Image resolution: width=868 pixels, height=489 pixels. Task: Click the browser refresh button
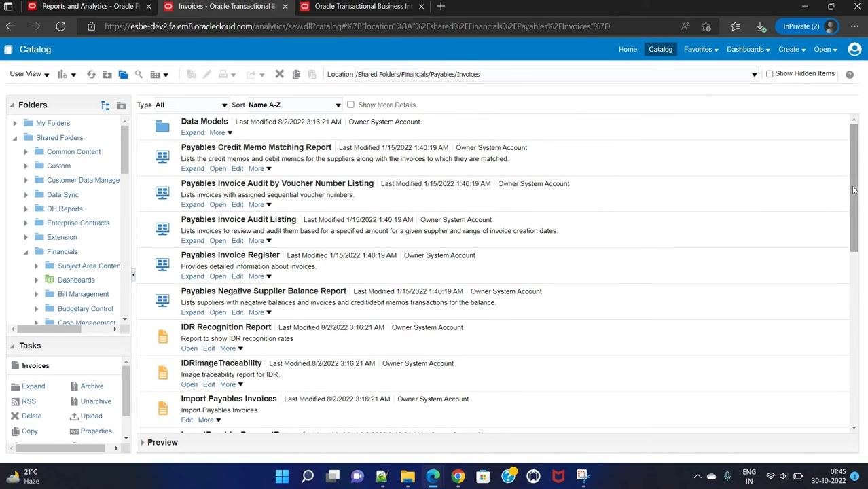click(60, 26)
